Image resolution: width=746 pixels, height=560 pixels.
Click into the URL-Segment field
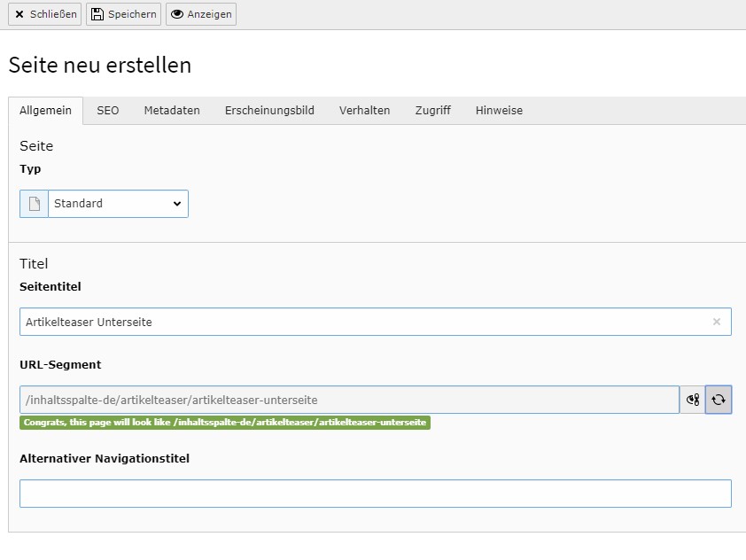pyautogui.click(x=349, y=400)
